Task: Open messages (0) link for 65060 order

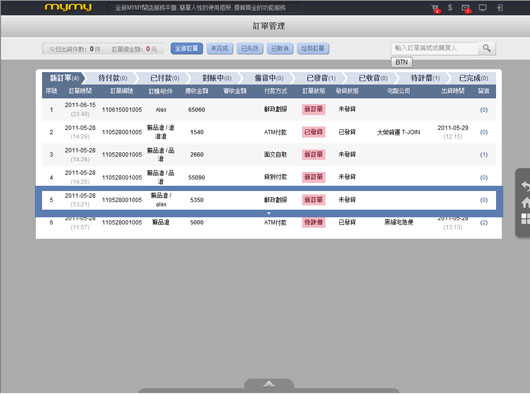Action: 484,109
